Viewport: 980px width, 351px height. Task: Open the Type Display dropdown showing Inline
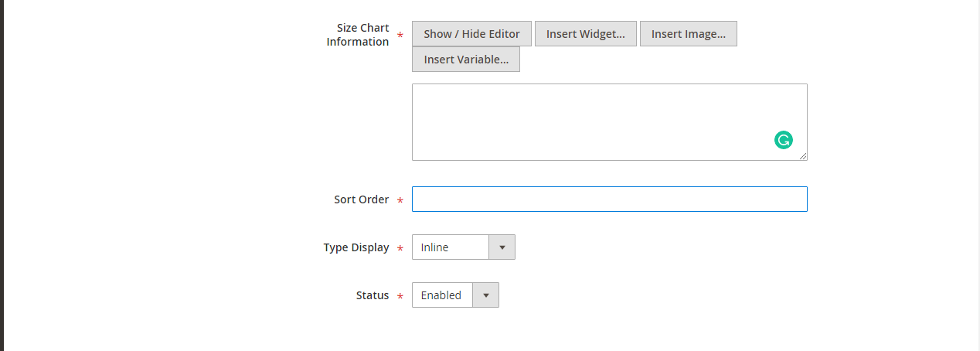pos(451,247)
